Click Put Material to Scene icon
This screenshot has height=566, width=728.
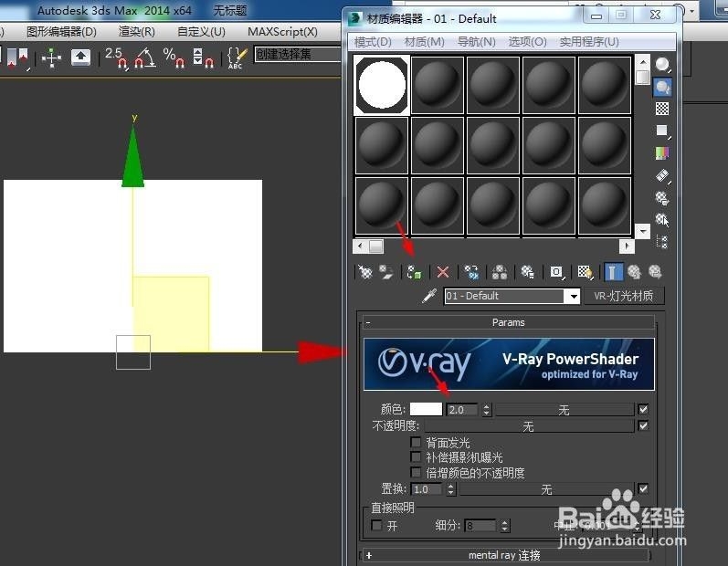click(385, 272)
